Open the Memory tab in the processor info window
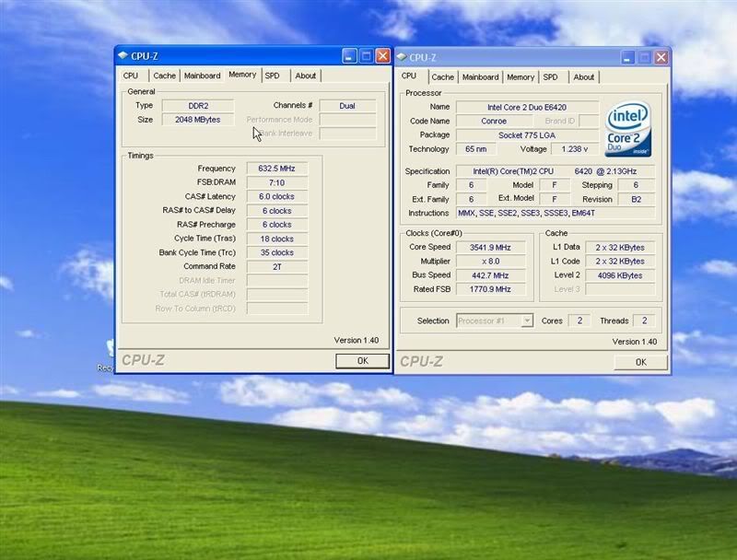Viewport: 737px width, 560px height. tap(521, 77)
